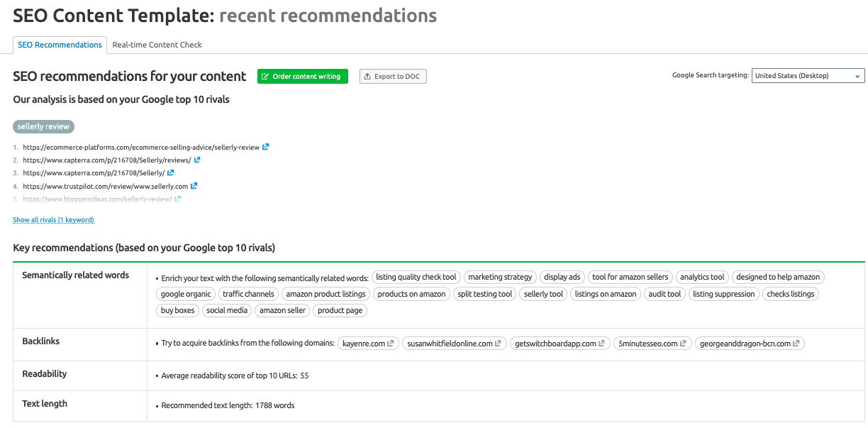This screenshot has height=428, width=868.
Task: Click the kayenre.com backlink domain
Action: point(363,344)
